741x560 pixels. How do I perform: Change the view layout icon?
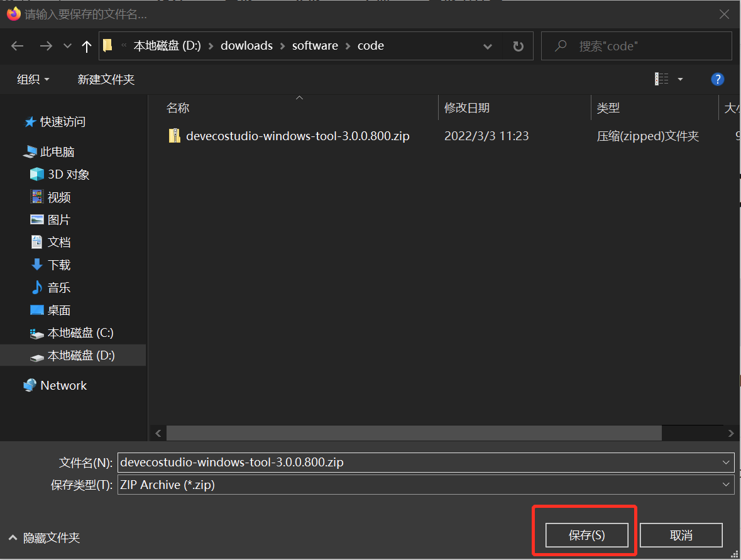tap(661, 79)
